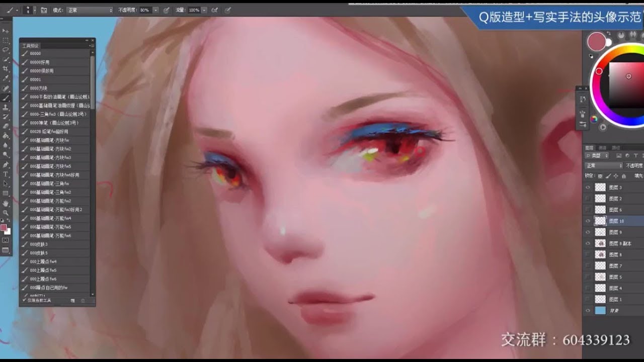This screenshot has width=644, height=362.
Task: Select the Eyedropper tool
Action: point(6,78)
